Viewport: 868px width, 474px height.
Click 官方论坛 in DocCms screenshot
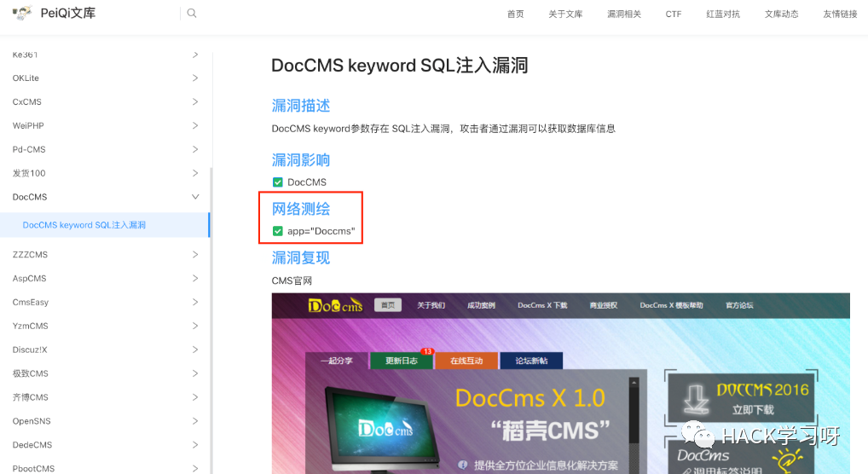point(739,305)
